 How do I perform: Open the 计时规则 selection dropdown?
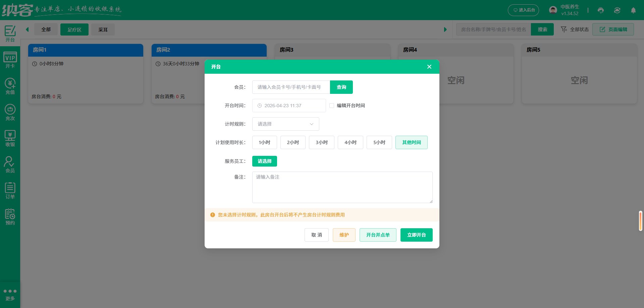285,124
